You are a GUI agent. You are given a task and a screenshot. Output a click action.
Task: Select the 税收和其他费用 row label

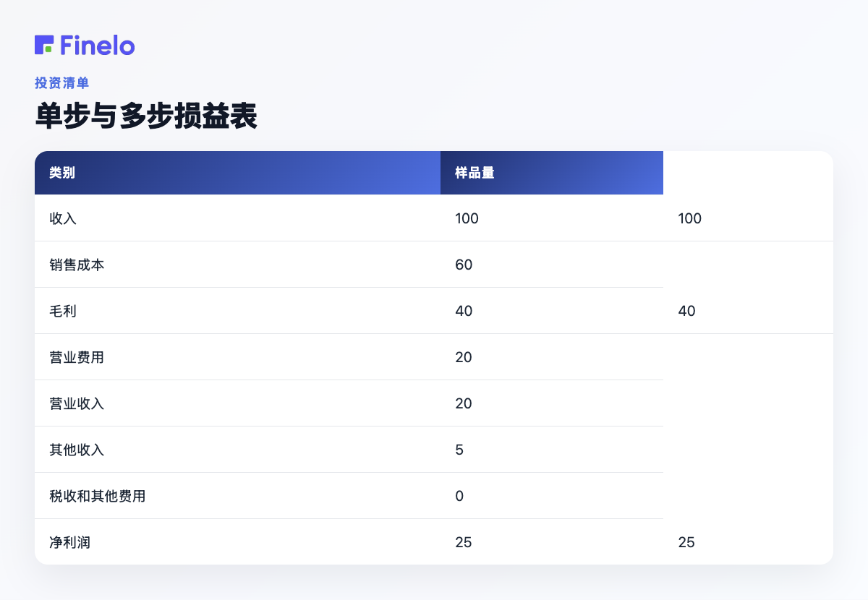pyautogui.click(x=98, y=496)
